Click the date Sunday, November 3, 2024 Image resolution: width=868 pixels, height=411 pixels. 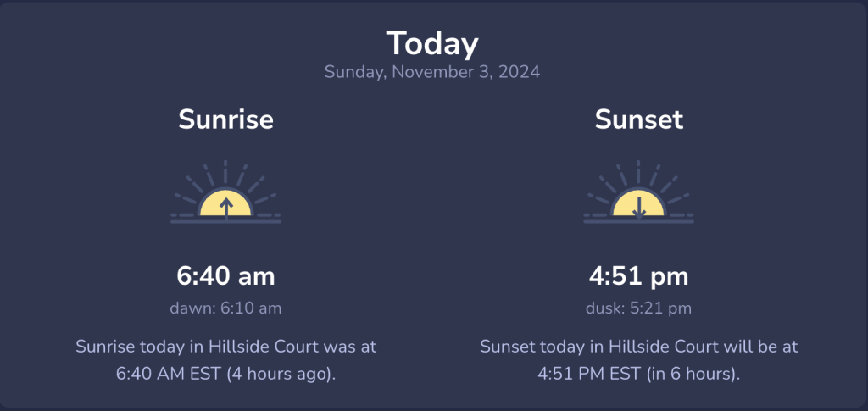click(432, 72)
